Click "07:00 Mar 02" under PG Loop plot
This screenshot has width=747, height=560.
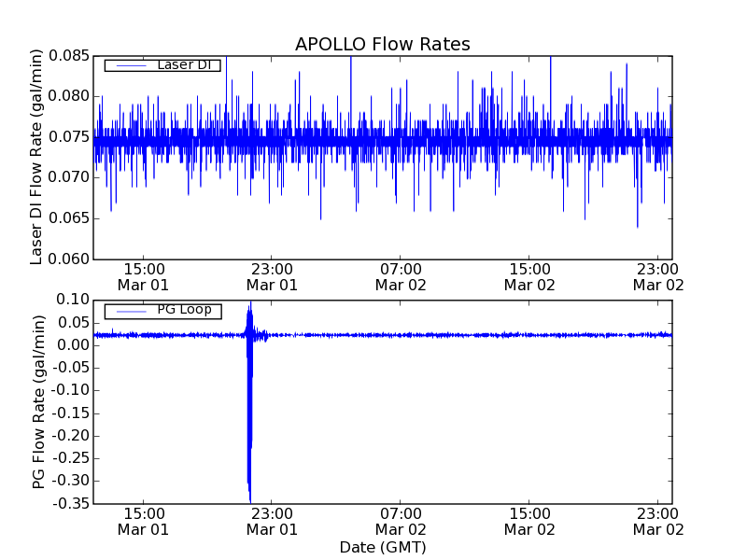tap(401, 522)
